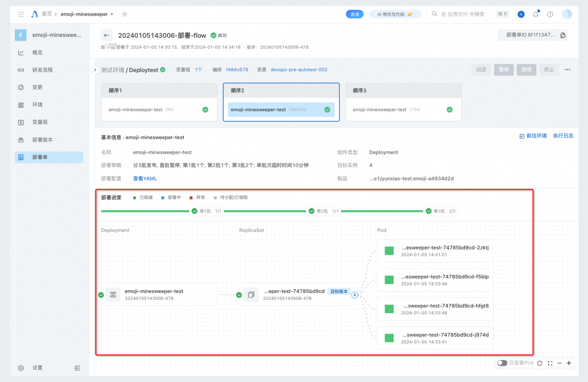Select 部署单 in sidebar
The width and height of the screenshot is (588, 382).
pos(49,157)
